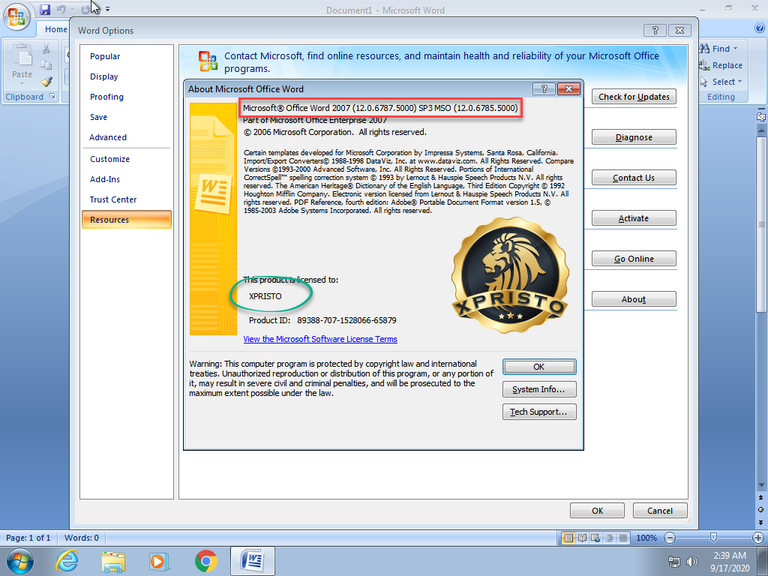The width and height of the screenshot is (768, 576).
Task: Open the Customize Quick Access Toolbar arrow
Action: [107, 9]
